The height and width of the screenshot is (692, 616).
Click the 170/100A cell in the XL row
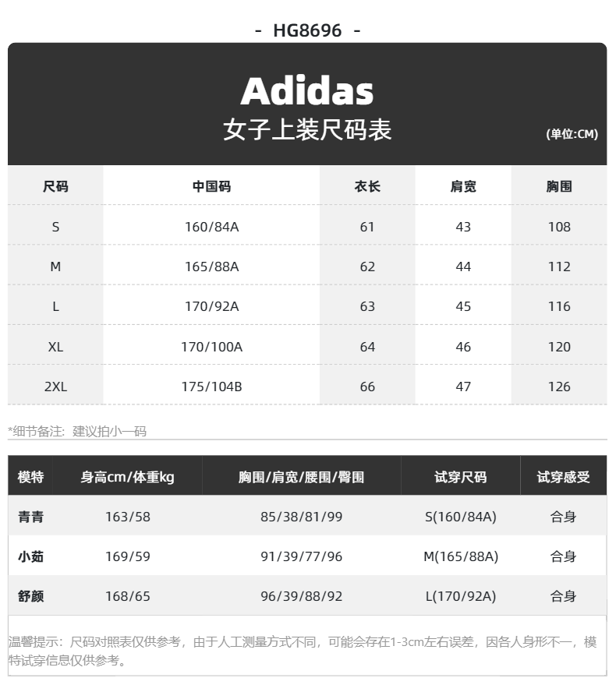tap(211, 347)
